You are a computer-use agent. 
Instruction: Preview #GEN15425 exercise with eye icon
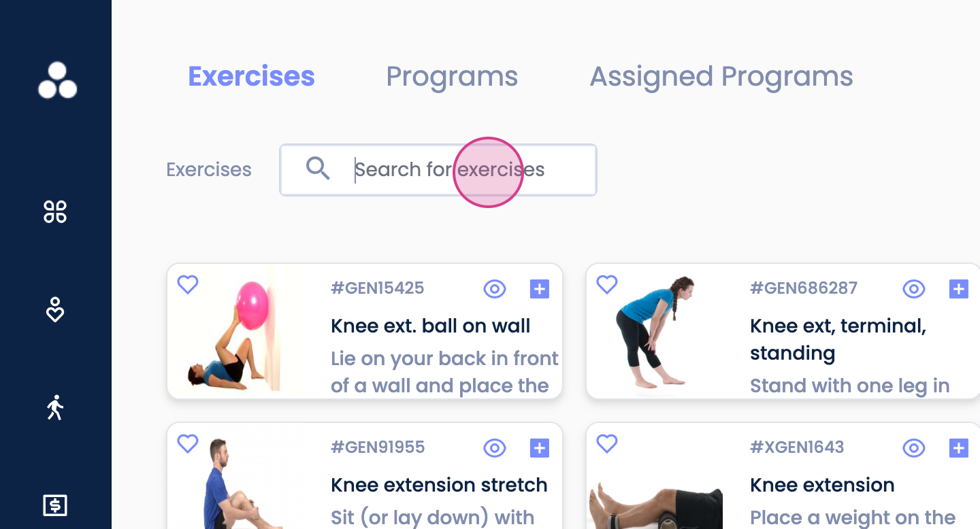[x=495, y=289]
